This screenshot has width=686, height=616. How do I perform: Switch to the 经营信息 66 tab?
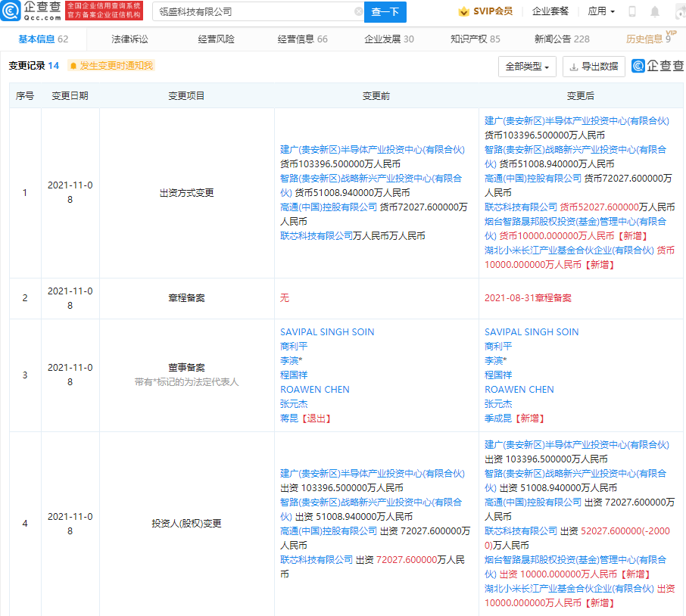[303, 39]
